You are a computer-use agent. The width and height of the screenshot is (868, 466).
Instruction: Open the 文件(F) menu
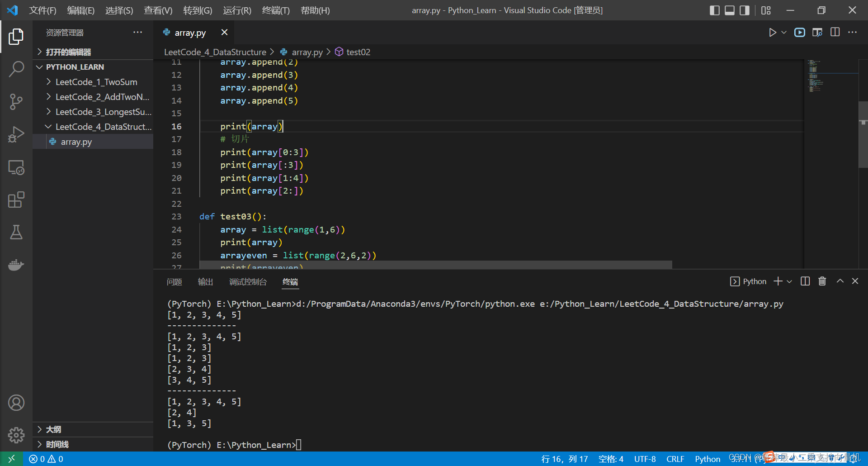42,10
